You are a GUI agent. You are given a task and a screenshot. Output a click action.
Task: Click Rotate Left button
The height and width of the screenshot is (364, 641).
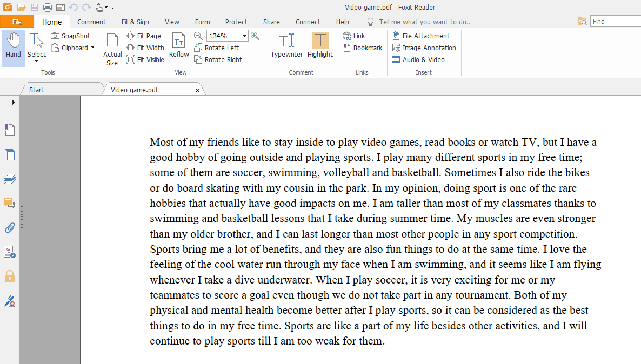click(216, 48)
